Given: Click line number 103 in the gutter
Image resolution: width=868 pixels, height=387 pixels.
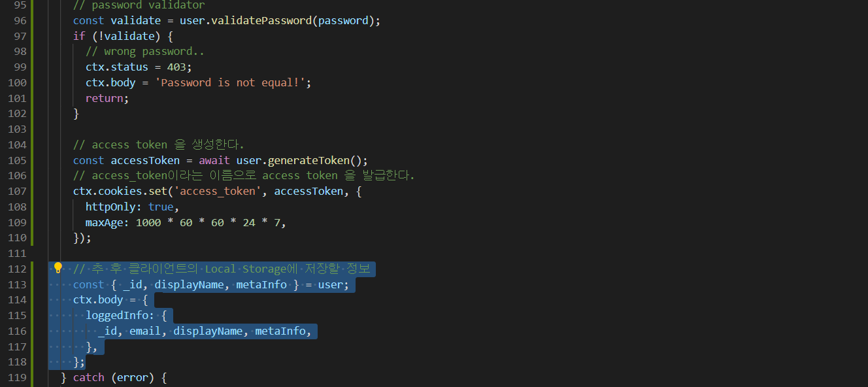Looking at the screenshot, I should 17,129.
